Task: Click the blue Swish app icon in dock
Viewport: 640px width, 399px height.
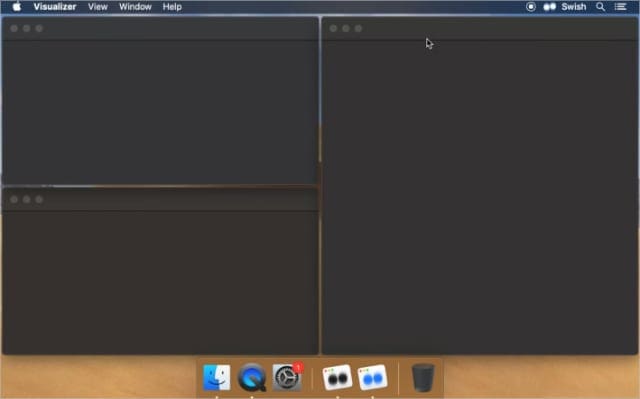Action: 372,377
